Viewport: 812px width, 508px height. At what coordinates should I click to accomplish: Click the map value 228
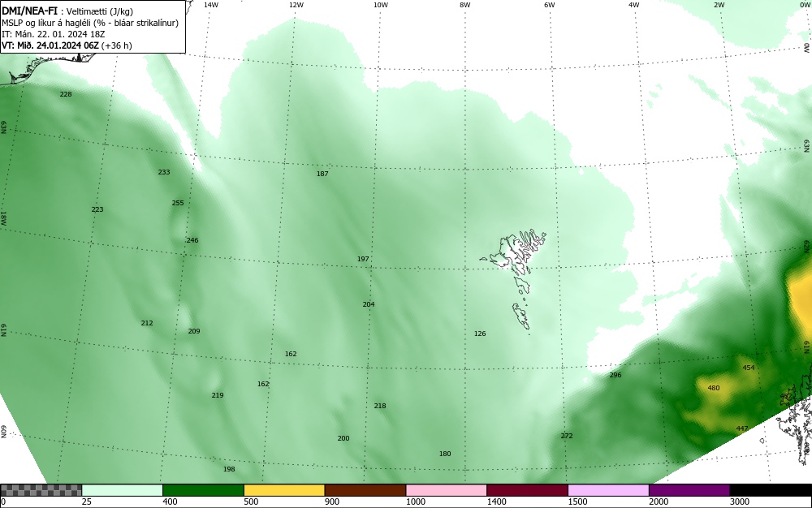(x=66, y=94)
